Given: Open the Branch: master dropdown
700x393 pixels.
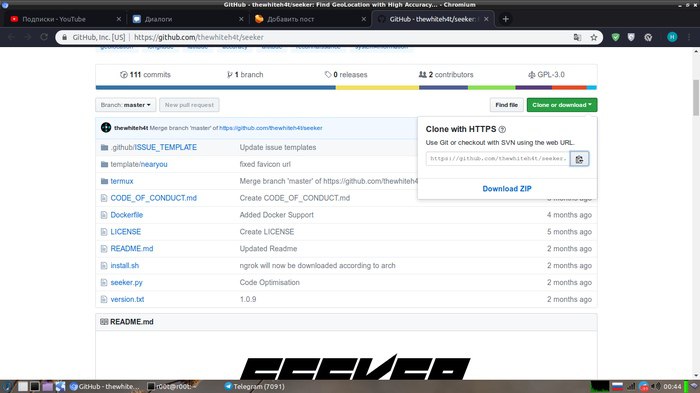Looking at the screenshot, I should (125, 105).
